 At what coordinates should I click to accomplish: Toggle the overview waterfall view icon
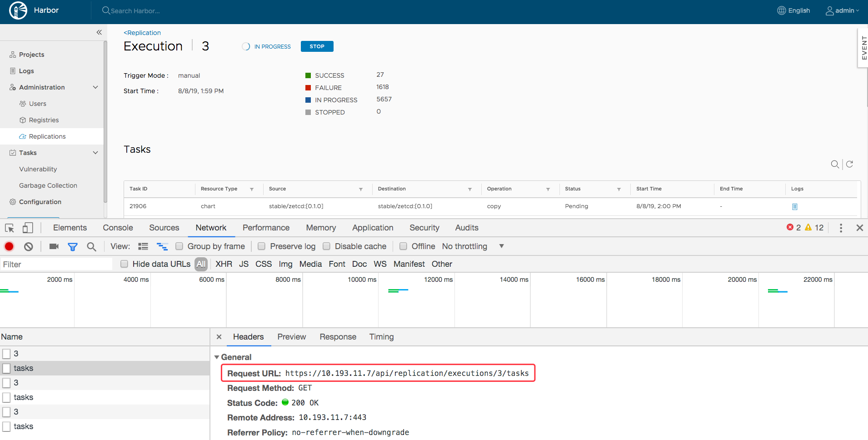(x=162, y=246)
